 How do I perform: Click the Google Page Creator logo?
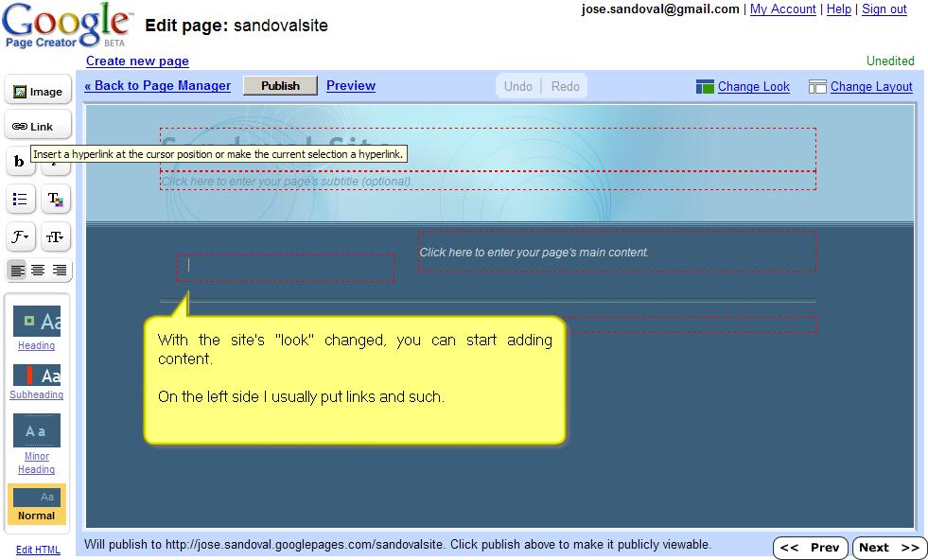tap(67, 26)
